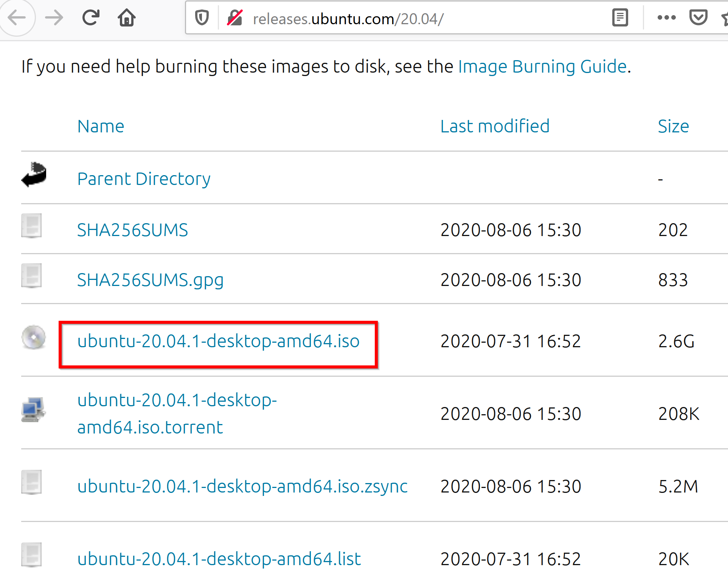Select zsync row date 2020-08-06 15:30

click(511, 486)
